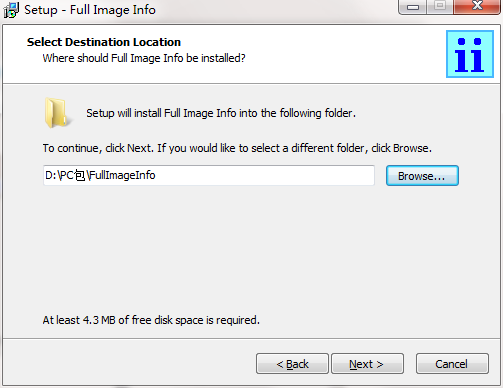This screenshot has height=388, width=503.
Task: Click the 'Setup will install Full Image Info' sentence
Action: pos(221,113)
